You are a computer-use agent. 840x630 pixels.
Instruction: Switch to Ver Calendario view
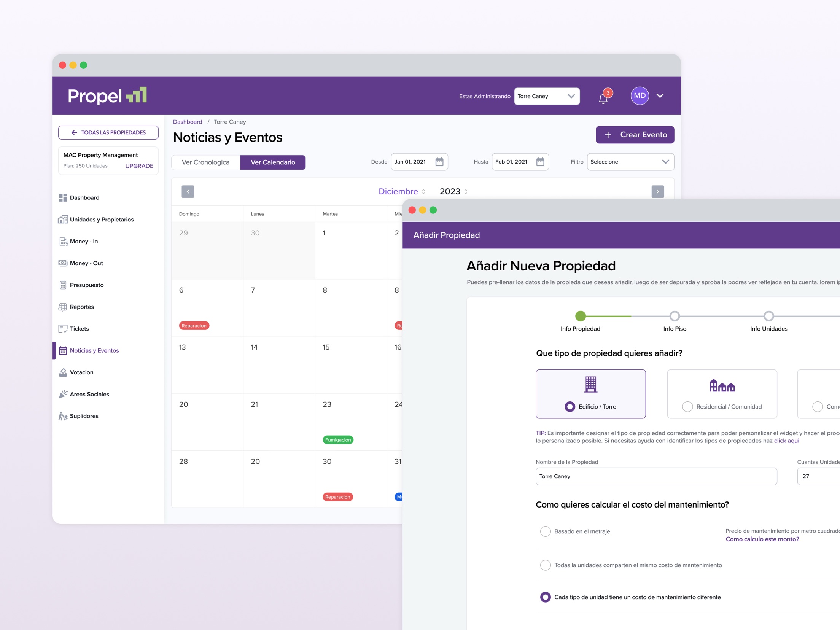click(x=273, y=162)
